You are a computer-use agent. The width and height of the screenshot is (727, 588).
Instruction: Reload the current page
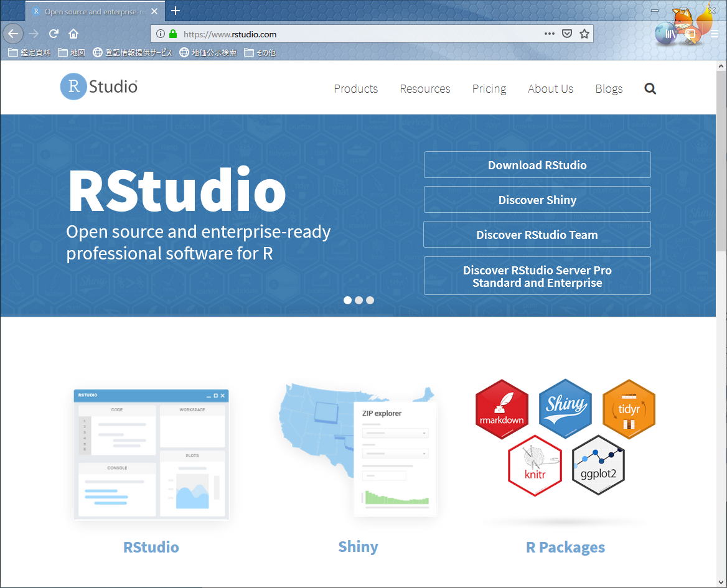[x=53, y=34]
